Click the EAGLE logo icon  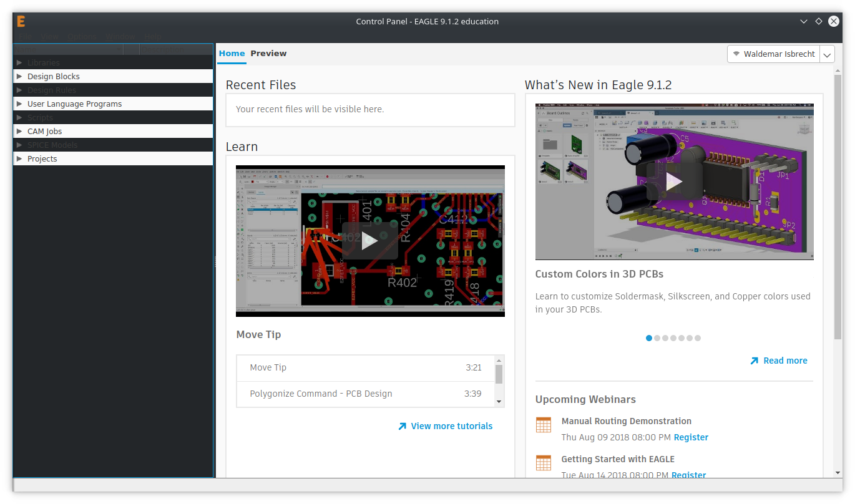(x=21, y=21)
